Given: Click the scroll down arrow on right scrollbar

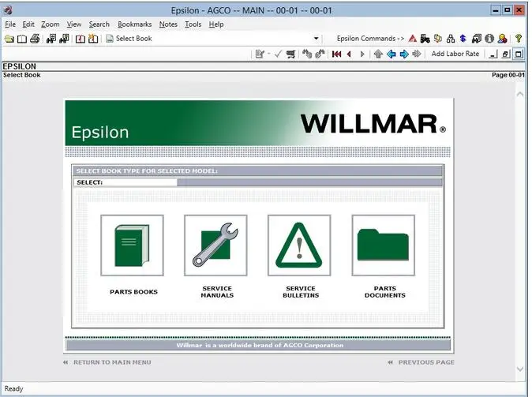Looking at the screenshot, I should click(520, 369).
